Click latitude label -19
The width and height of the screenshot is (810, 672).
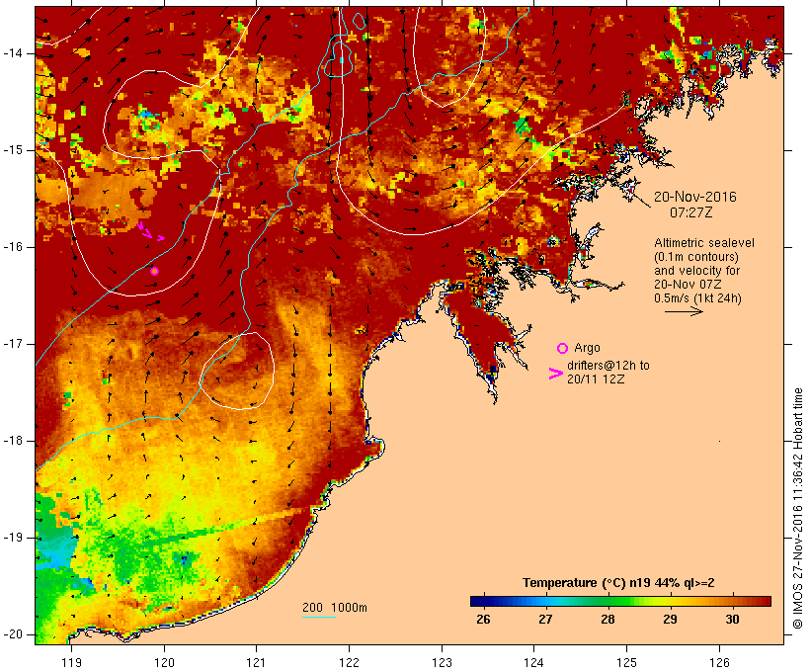[13, 538]
